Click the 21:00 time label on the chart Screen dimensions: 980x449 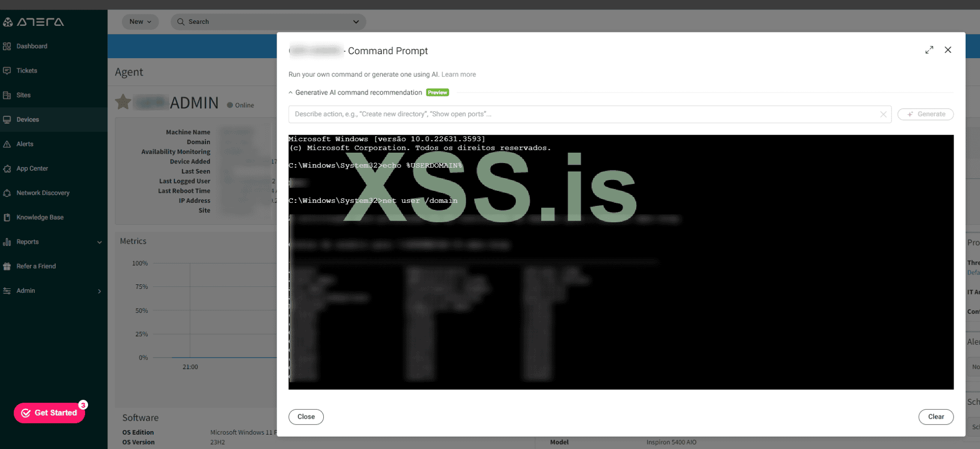(190, 367)
